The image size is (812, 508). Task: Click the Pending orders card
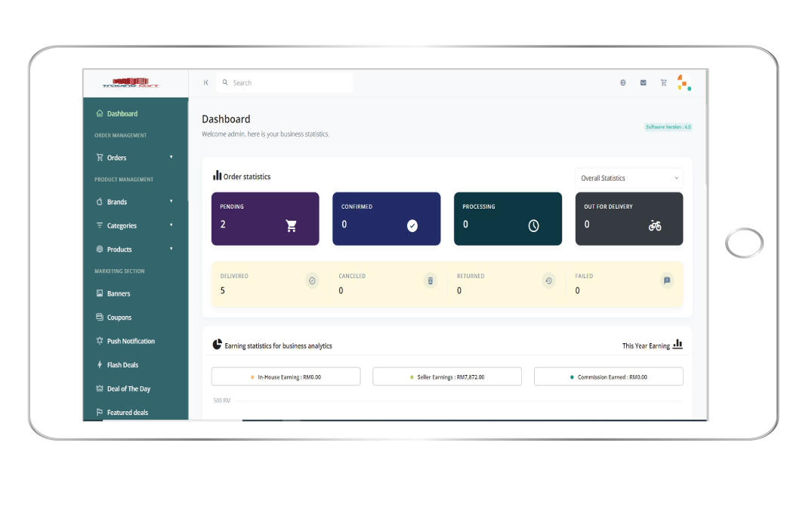coord(265,218)
